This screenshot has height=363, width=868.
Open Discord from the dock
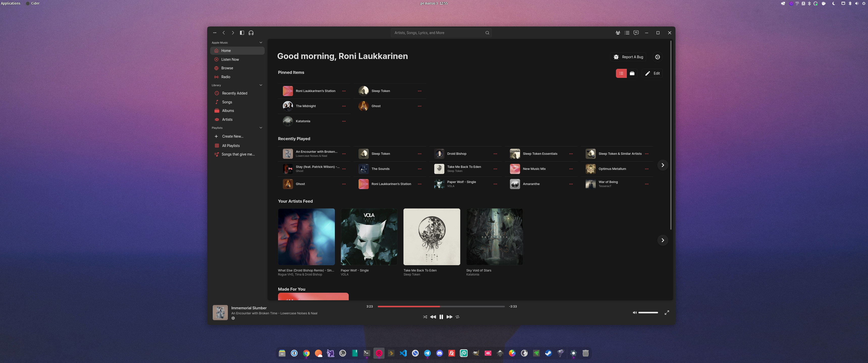(439, 353)
